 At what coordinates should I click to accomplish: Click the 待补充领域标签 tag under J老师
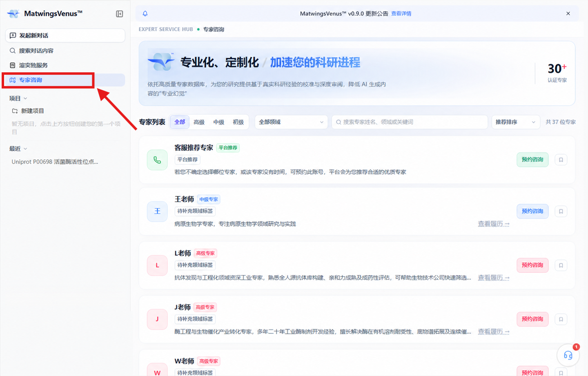195,319
